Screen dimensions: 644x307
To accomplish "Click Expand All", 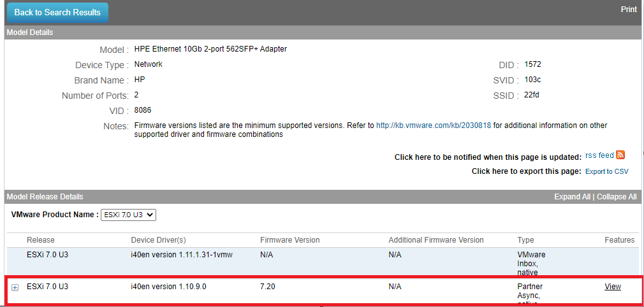I will [x=572, y=197].
